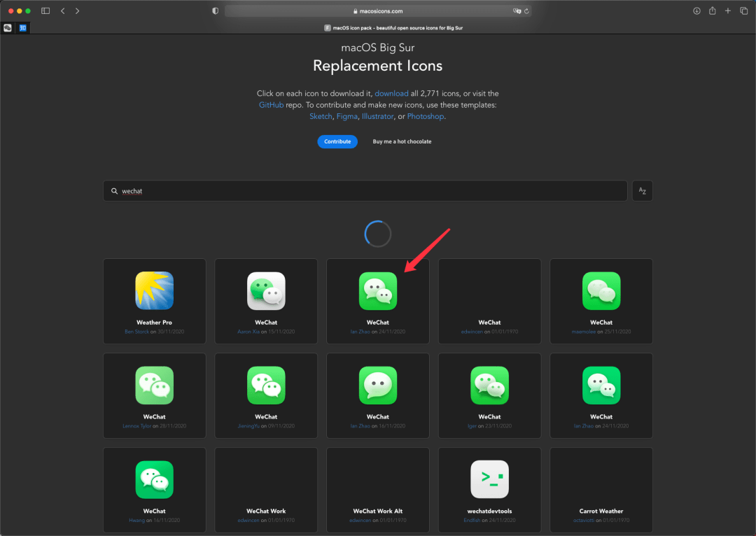The height and width of the screenshot is (536, 756).
Task: Click the wechatdevtools title text
Action: tap(489, 512)
